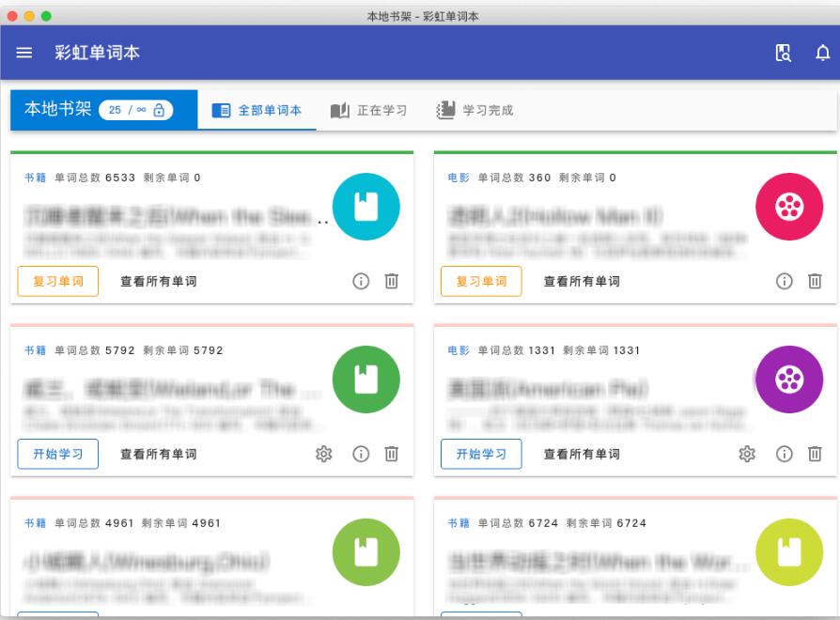
Task: Click 25 / ∞ shelf counter badge
Action: coord(135,110)
